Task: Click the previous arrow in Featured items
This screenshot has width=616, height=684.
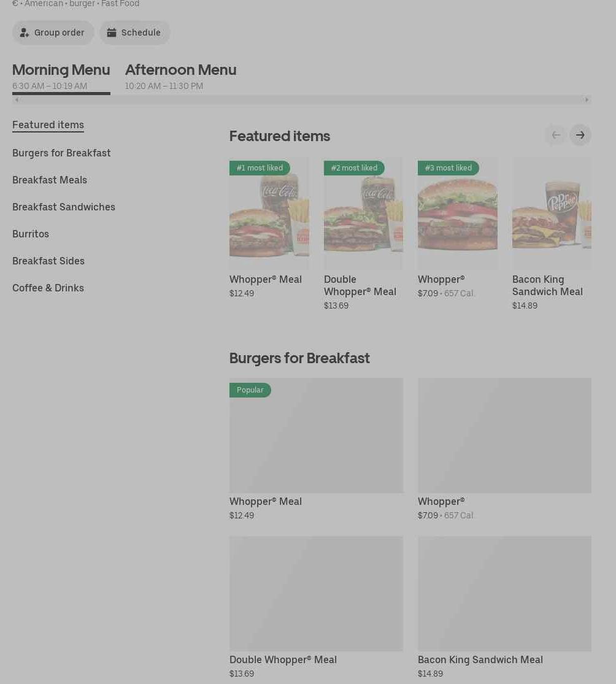Action: [x=555, y=135]
